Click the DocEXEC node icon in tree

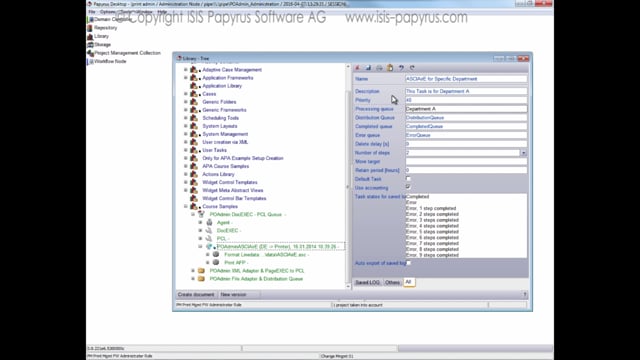pos(209,231)
